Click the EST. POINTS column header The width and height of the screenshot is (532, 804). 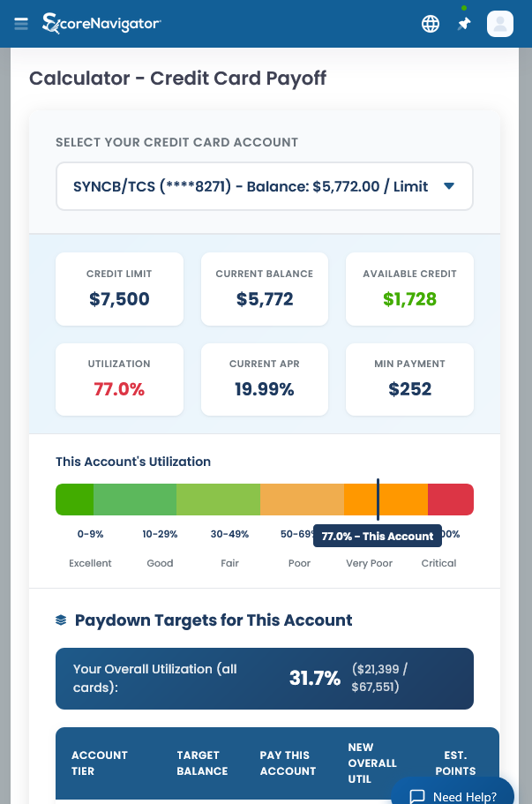tap(455, 763)
